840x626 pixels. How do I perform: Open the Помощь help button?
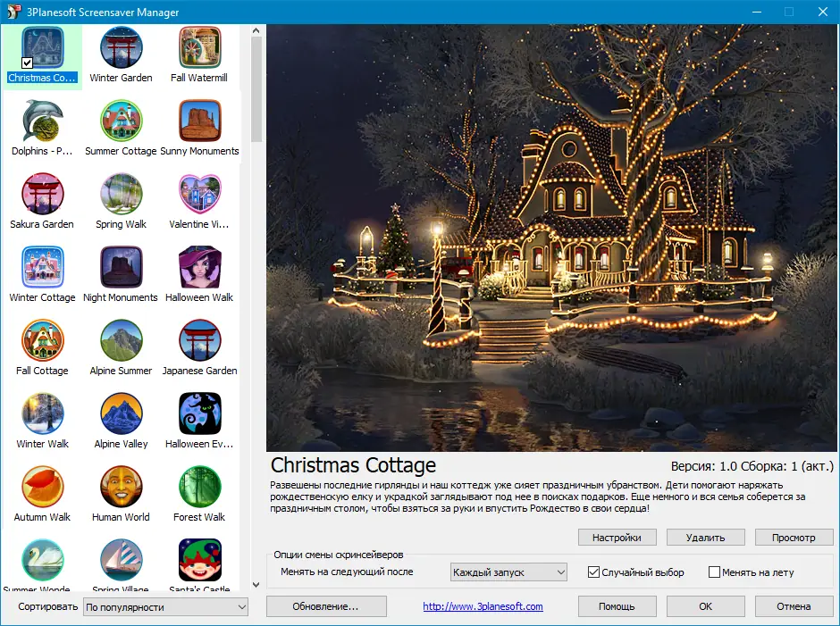coord(617,606)
